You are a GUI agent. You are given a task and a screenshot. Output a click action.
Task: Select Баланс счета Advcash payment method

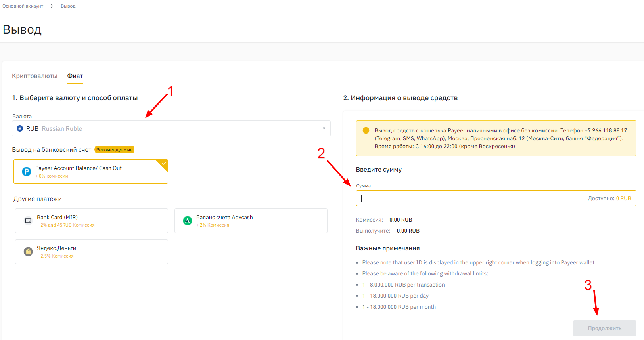point(251,221)
